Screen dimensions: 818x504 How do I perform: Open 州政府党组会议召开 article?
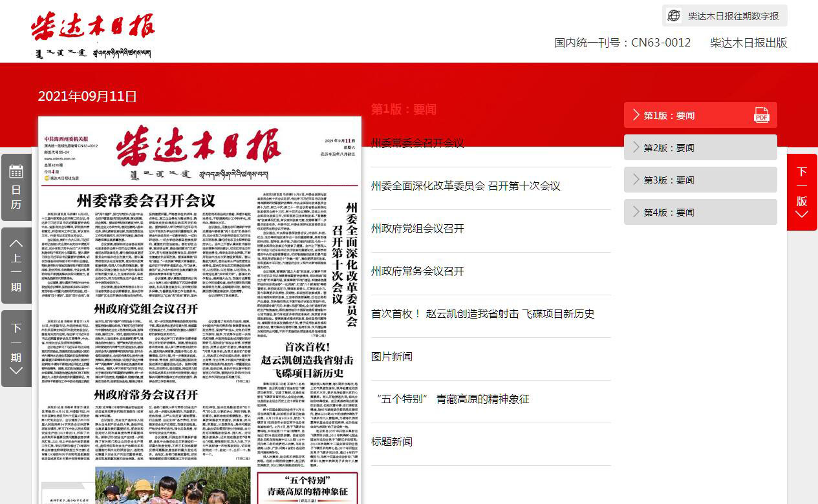pyautogui.click(x=417, y=229)
